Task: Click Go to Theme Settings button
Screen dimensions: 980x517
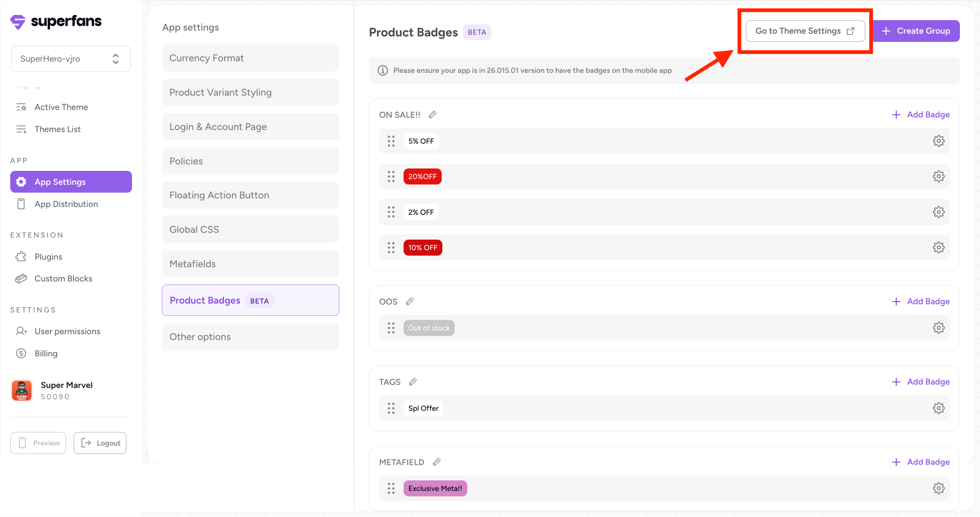Action: coord(805,31)
